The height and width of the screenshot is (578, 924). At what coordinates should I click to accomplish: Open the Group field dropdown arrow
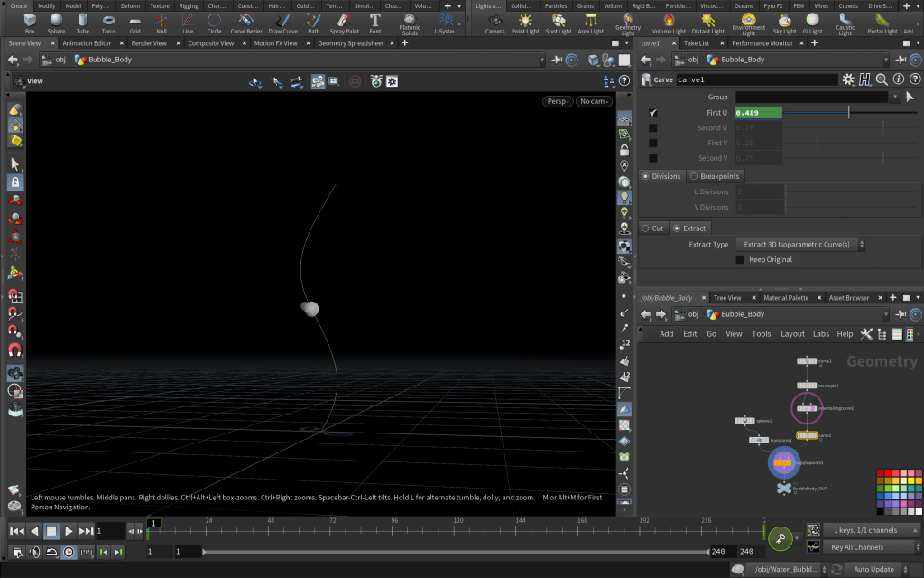click(x=895, y=97)
